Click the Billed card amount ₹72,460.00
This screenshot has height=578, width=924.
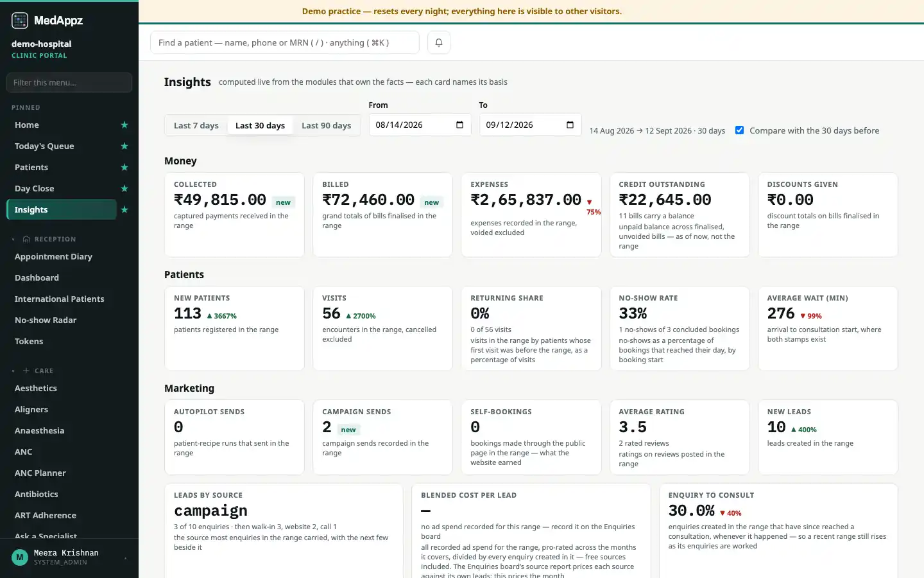[x=368, y=200]
